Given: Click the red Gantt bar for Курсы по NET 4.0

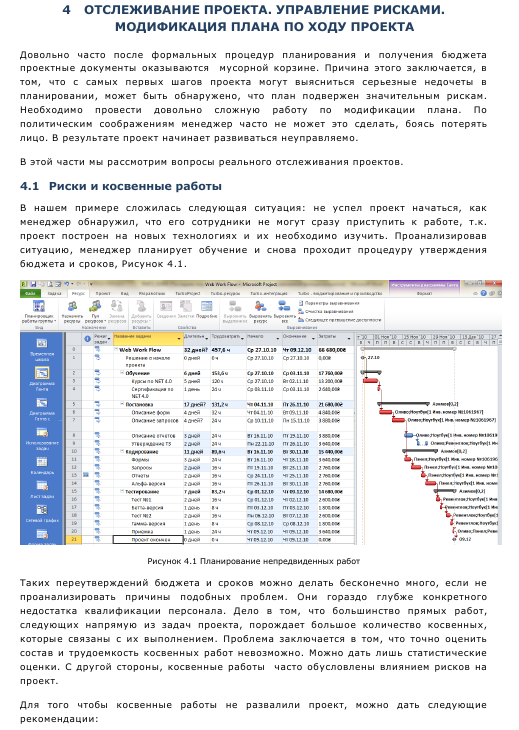Looking at the screenshot, I should pos(370,381).
